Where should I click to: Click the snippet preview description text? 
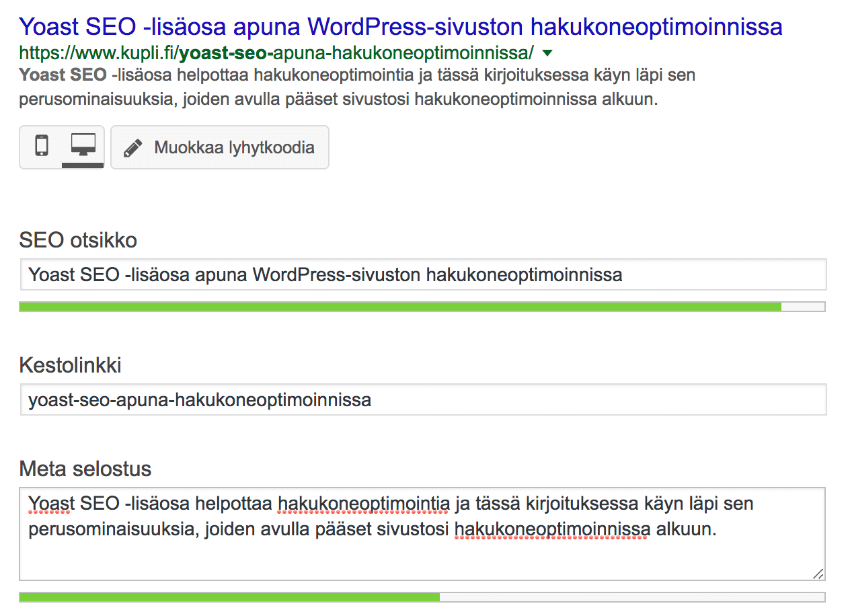tap(357, 87)
